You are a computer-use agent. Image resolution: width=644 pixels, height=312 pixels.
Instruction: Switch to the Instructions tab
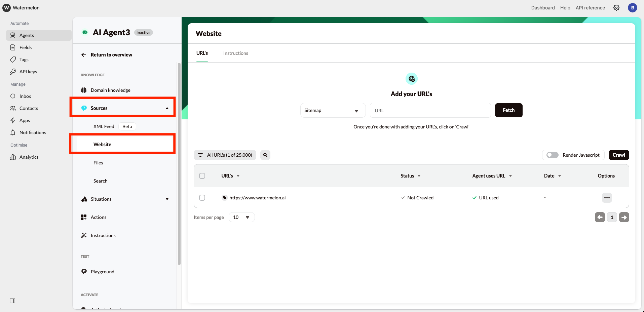tap(235, 53)
